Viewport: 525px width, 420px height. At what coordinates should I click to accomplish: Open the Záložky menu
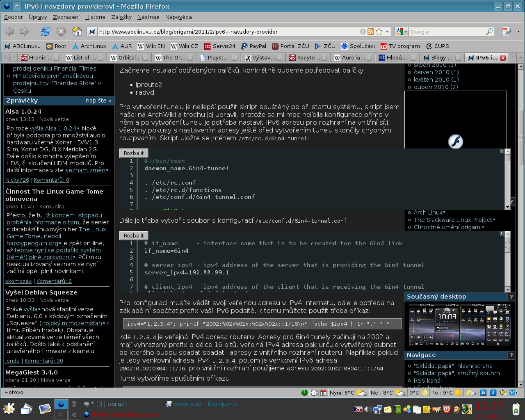[121, 17]
